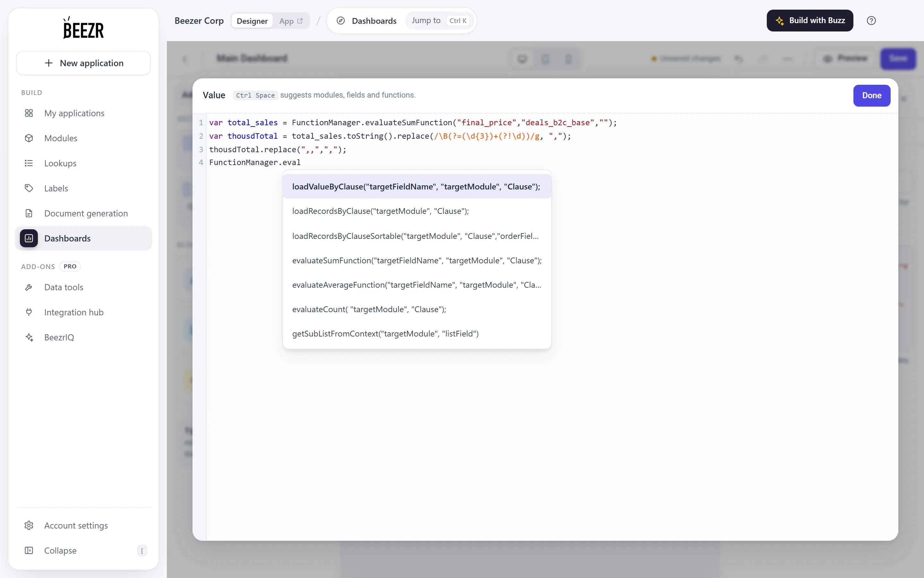The width and height of the screenshot is (924, 578).
Task: Select loadValueByClause suggestion
Action: 416,187
